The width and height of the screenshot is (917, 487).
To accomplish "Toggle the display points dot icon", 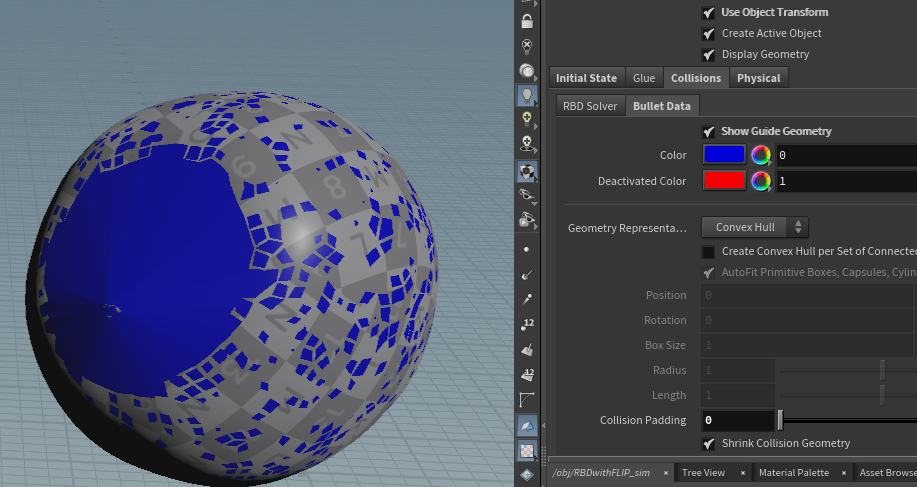I will click(526, 250).
